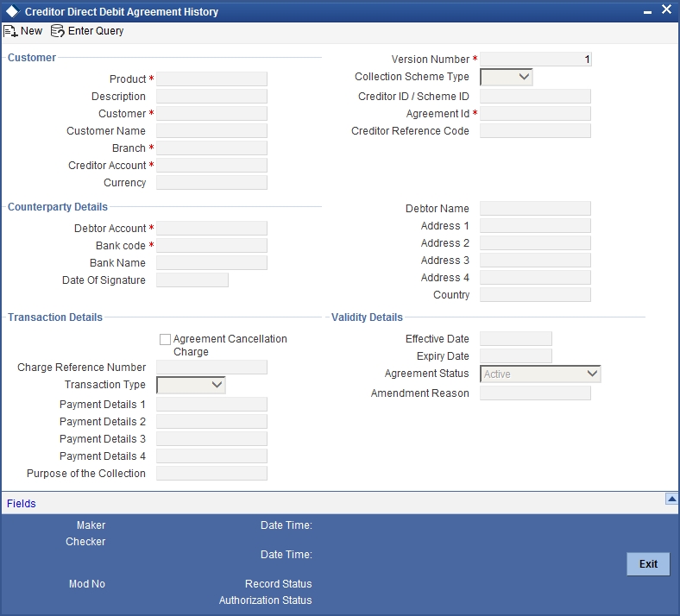Click the Exit button

point(648,564)
